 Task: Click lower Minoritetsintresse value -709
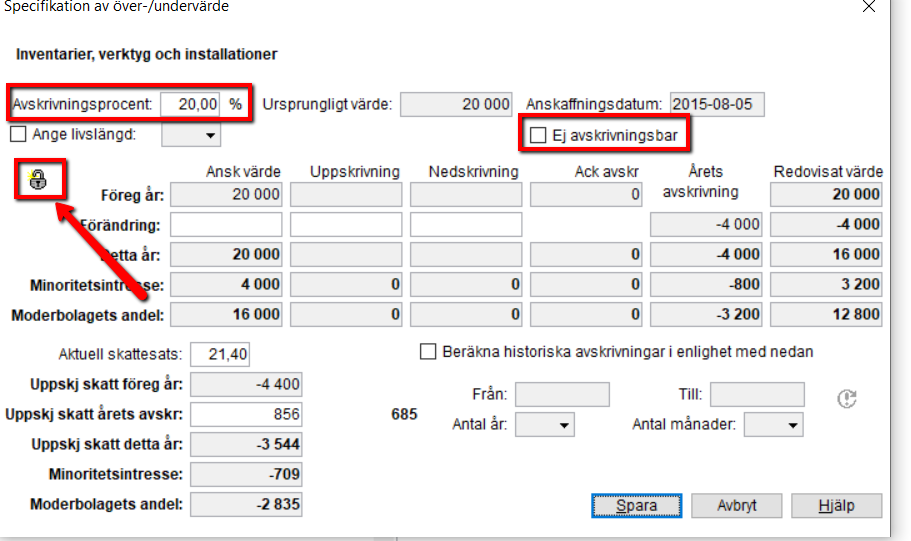coord(246,474)
